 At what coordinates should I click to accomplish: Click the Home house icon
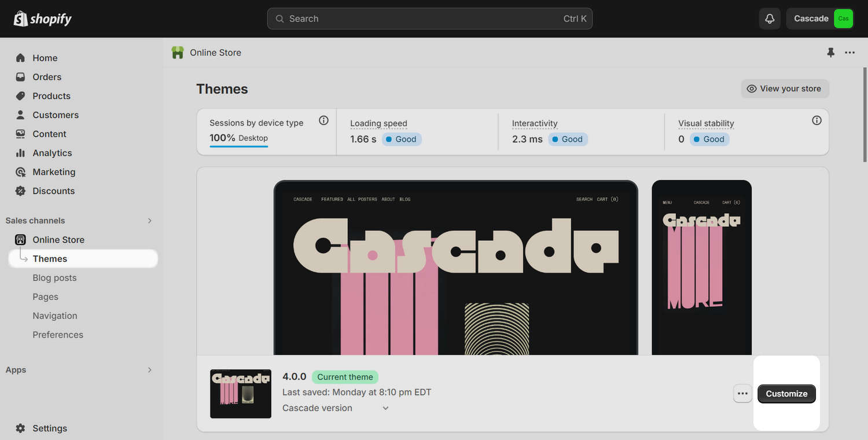(x=20, y=58)
